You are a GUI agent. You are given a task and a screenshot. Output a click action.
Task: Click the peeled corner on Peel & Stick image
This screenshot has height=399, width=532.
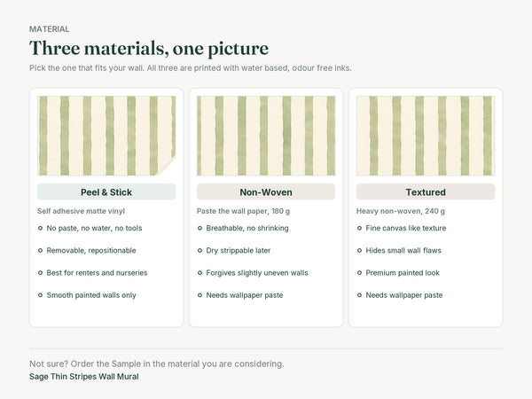tap(168, 168)
